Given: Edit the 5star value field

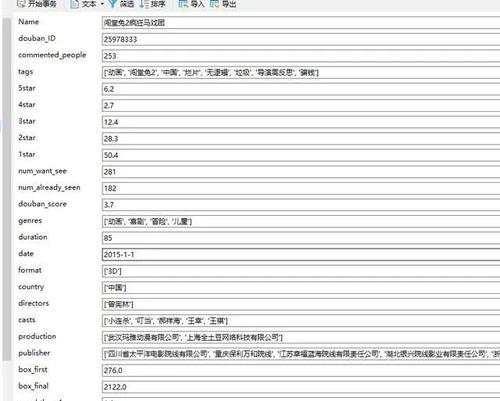Looking at the screenshot, I should [301, 89].
